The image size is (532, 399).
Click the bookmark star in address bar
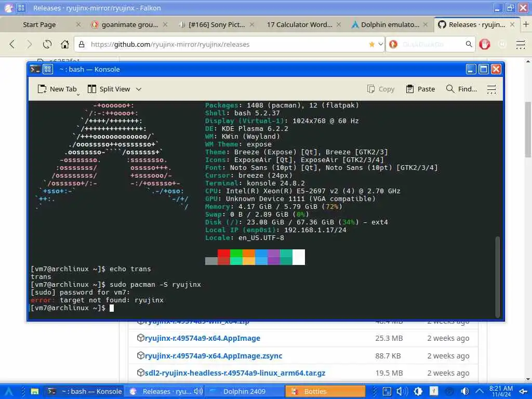(x=371, y=44)
